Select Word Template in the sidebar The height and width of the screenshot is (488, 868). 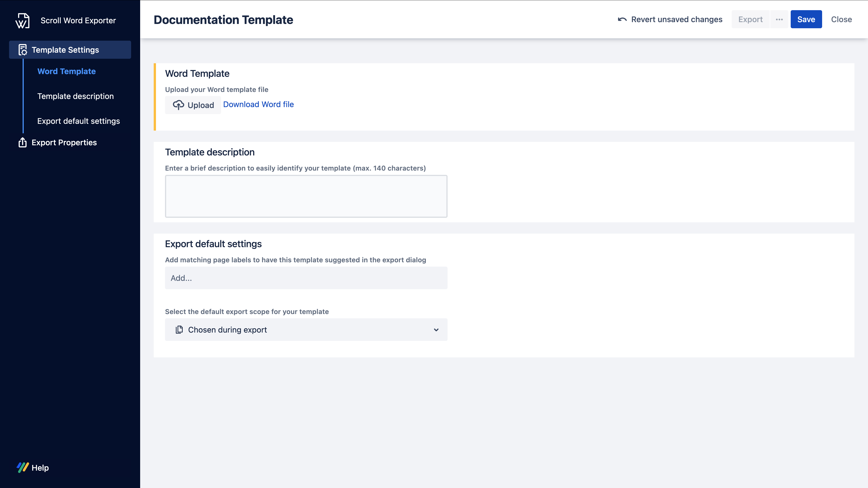(x=66, y=71)
